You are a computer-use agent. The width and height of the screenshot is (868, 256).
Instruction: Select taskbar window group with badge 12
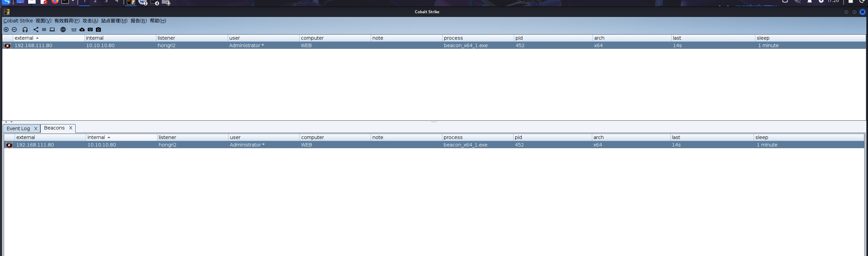(x=166, y=2)
